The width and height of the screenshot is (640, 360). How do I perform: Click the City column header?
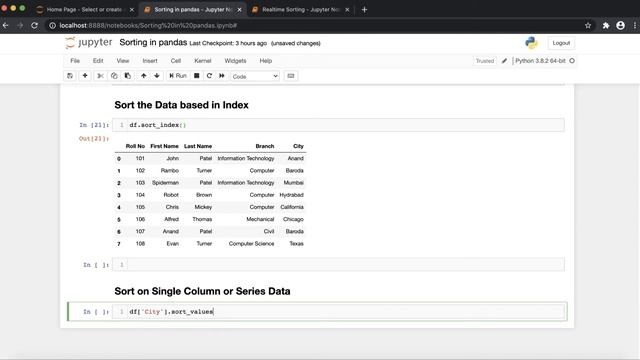(298, 146)
